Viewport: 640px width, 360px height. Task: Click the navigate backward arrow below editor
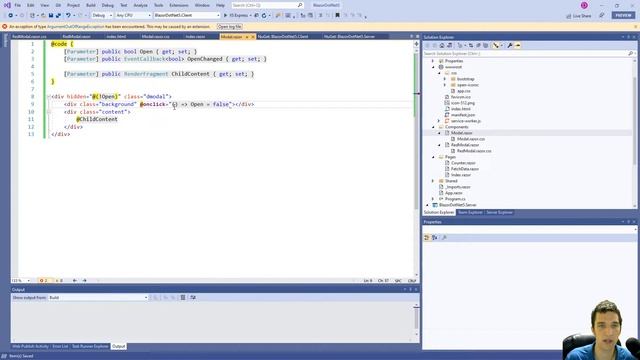pyautogui.click(x=75, y=280)
